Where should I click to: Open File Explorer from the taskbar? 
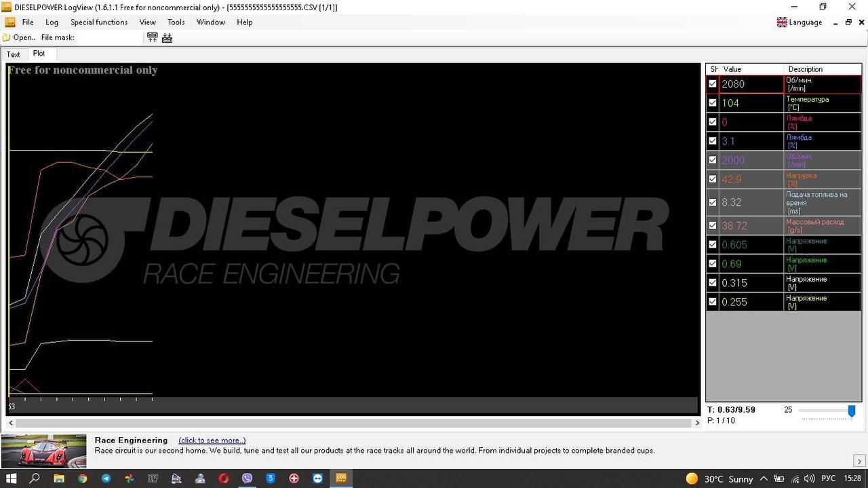click(x=58, y=478)
